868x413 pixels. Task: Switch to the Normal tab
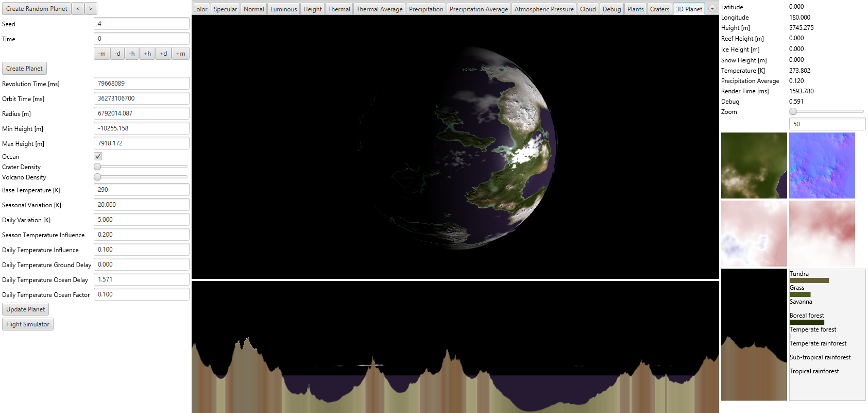coord(254,9)
